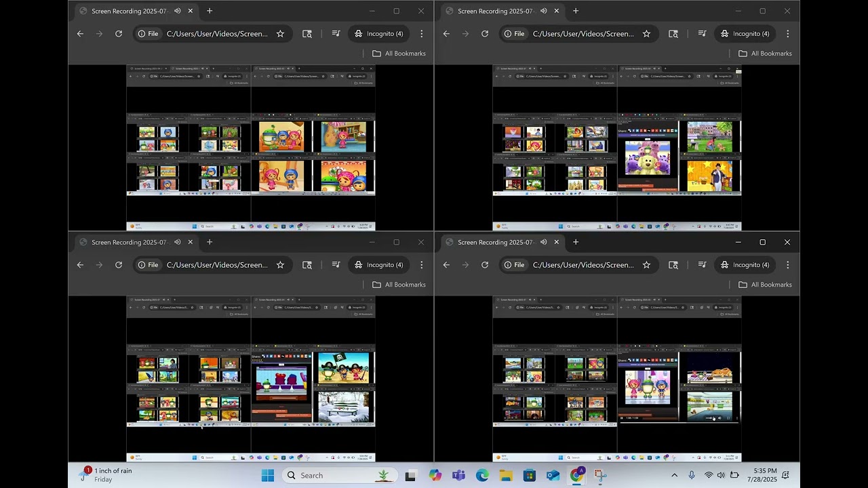This screenshot has width=868, height=488.
Task: Open weather widget showing 1 inch of rain
Action: 106,475
